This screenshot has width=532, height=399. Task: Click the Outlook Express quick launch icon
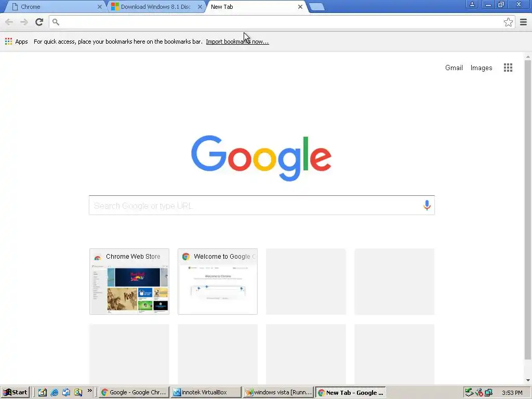point(66,393)
